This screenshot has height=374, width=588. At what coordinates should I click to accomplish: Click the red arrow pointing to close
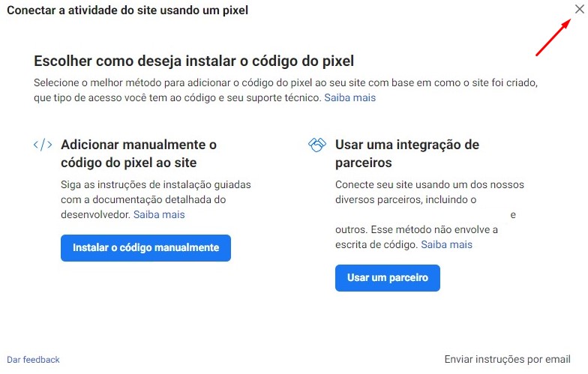pyautogui.click(x=554, y=39)
